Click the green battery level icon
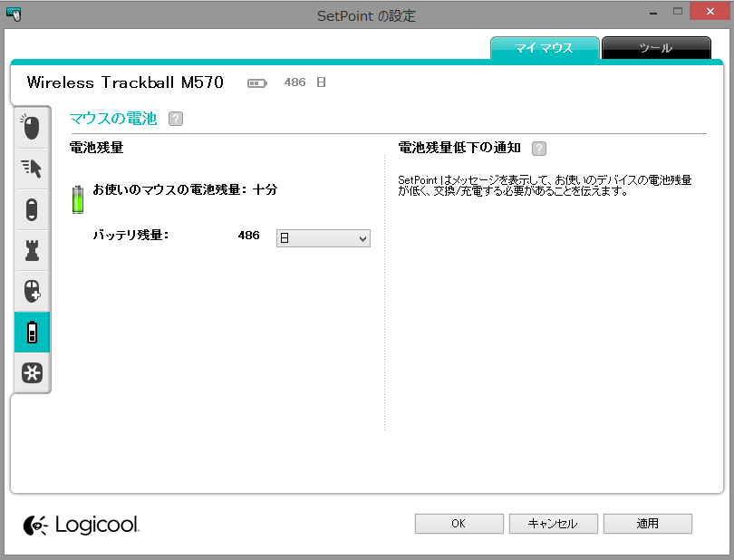 tap(78, 199)
